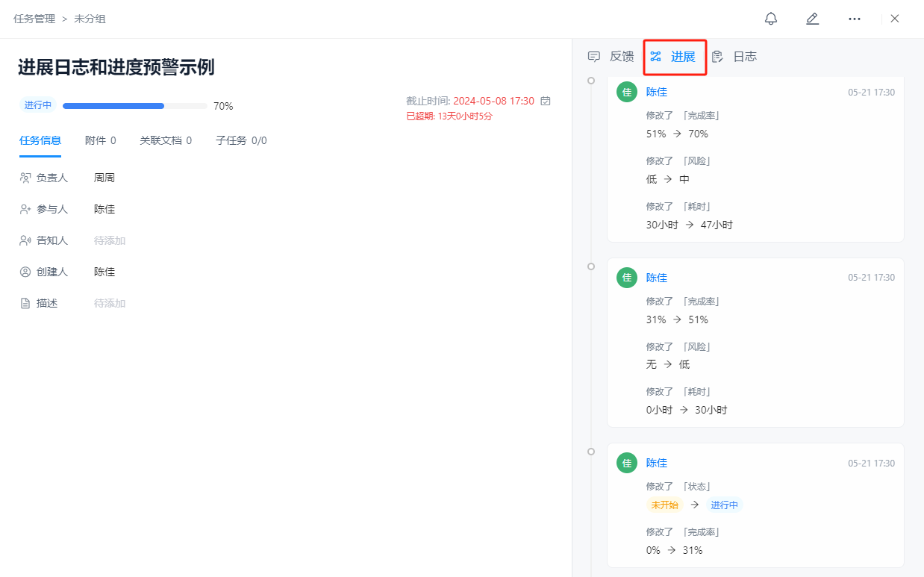924x577 pixels.
Task: Click avatar in 未开始 → 进行中 entry
Action: 627,463
